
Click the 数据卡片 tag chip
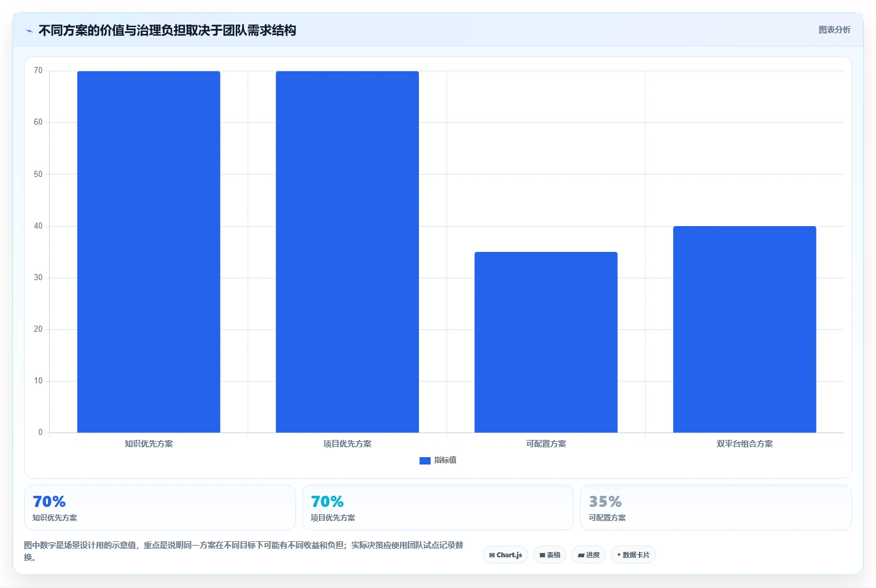click(633, 555)
